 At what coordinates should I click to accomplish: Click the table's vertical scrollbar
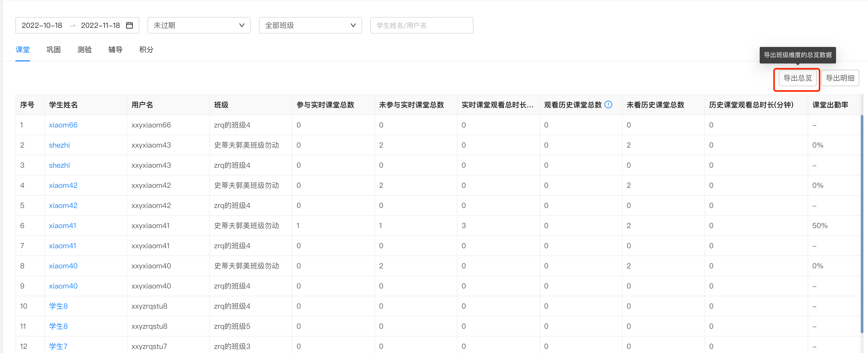(862, 224)
